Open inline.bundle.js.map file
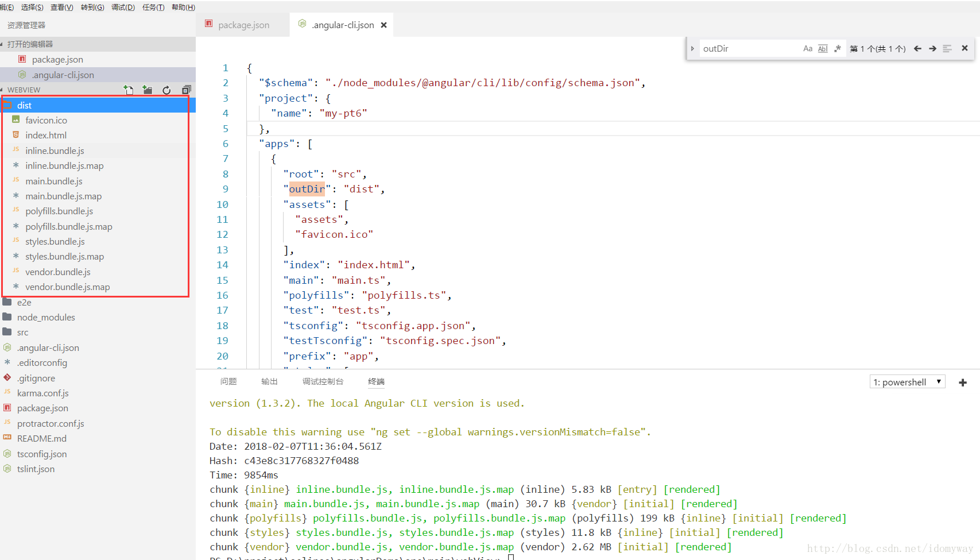 [98, 165]
